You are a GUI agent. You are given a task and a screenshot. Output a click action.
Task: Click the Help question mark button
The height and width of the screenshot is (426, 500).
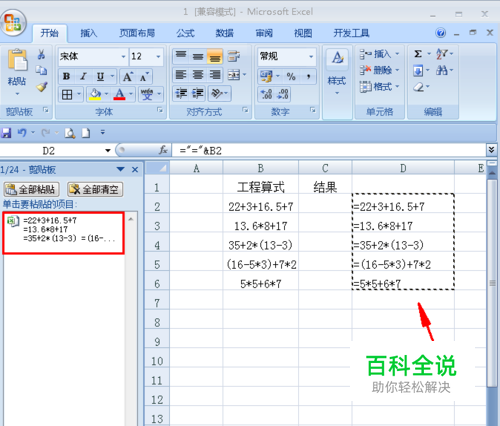440,33
